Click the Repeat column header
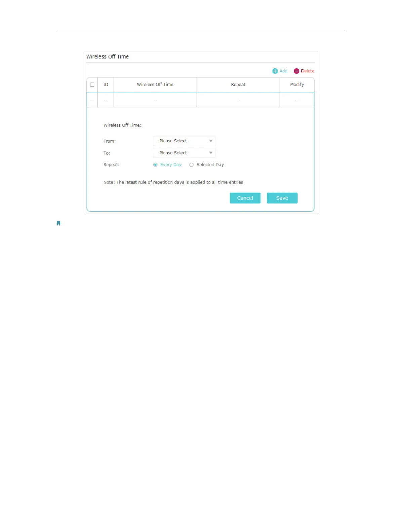402x532 pixels. coord(238,85)
